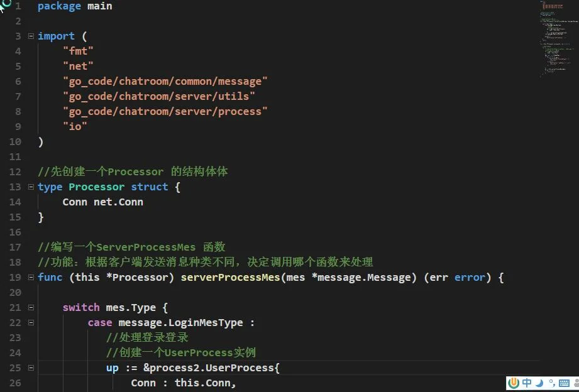Click "go_code/chatroom/common/message" import path
Screen dimensions: 579x392
click(165, 81)
